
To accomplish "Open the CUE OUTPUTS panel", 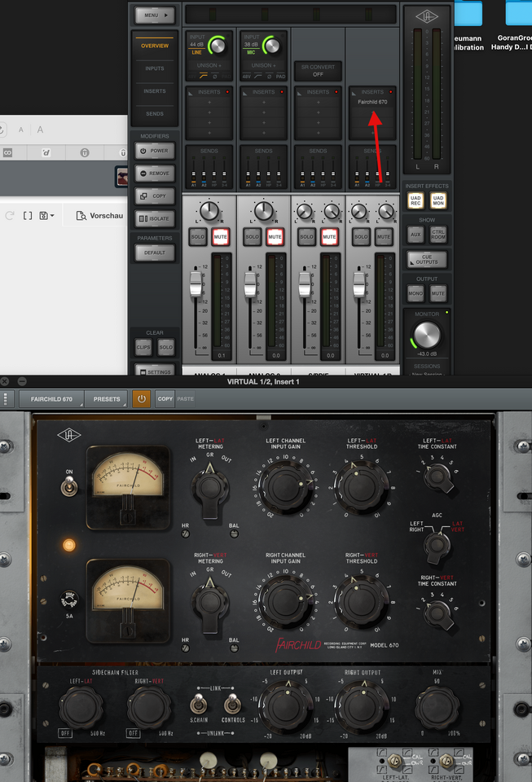I will coord(427,259).
